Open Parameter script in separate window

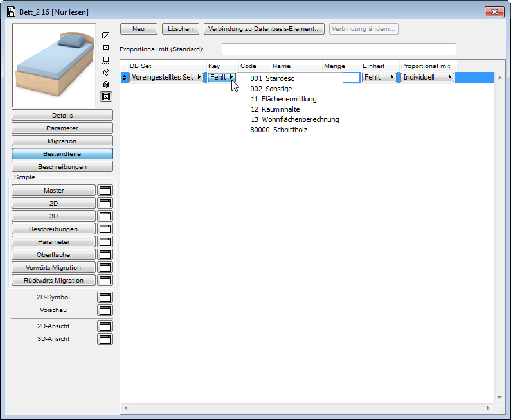coord(105,242)
